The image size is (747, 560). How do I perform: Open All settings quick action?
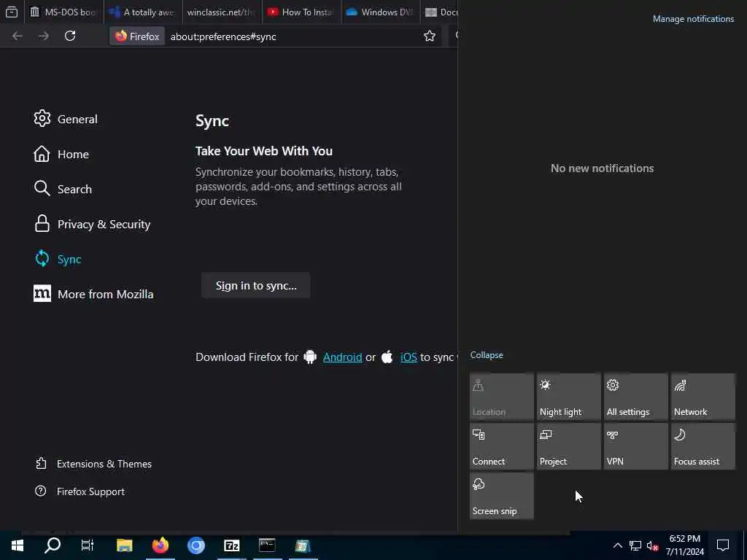[636, 396]
